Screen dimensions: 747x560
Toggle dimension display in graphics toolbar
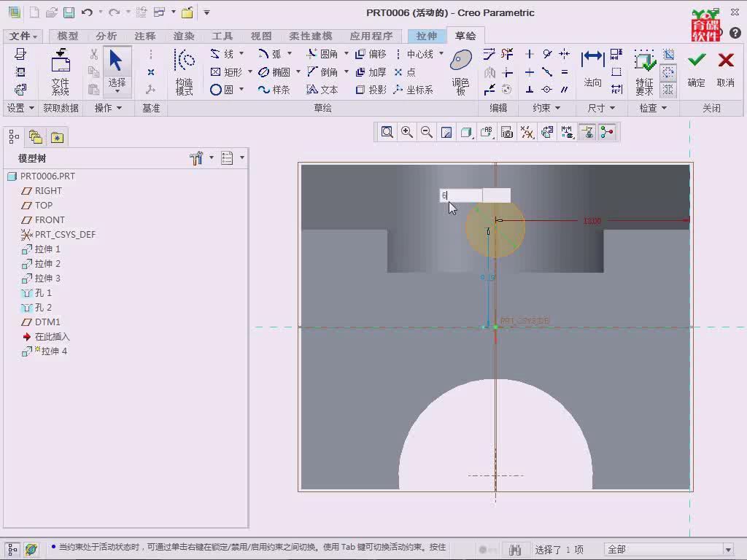[x=567, y=132]
